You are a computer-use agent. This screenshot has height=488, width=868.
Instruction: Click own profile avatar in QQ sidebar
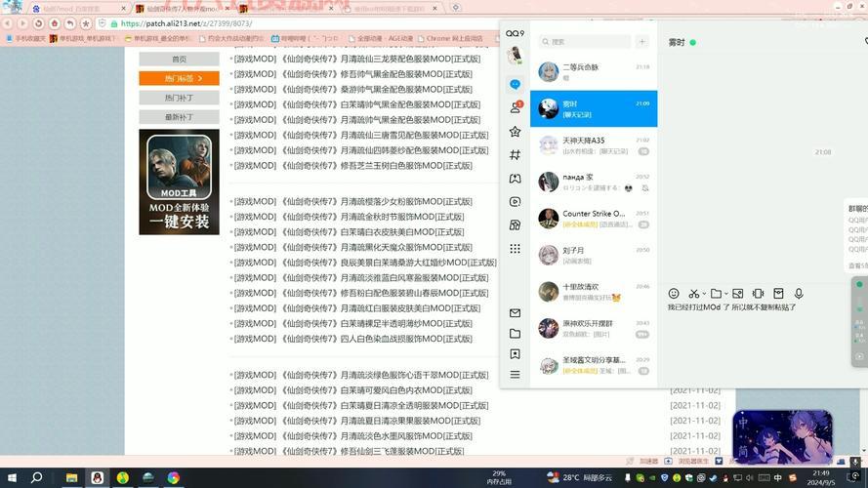[515, 56]
